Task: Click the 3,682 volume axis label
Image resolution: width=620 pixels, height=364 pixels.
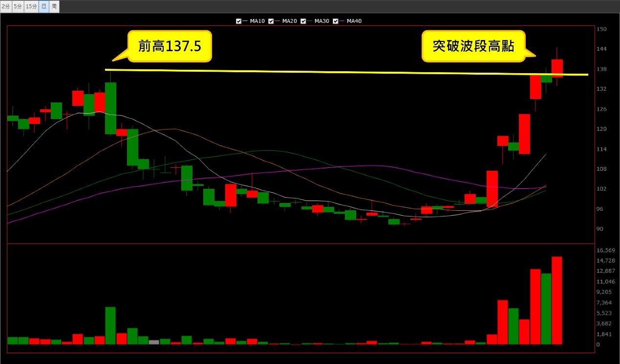Action: (x=604, y=324)
